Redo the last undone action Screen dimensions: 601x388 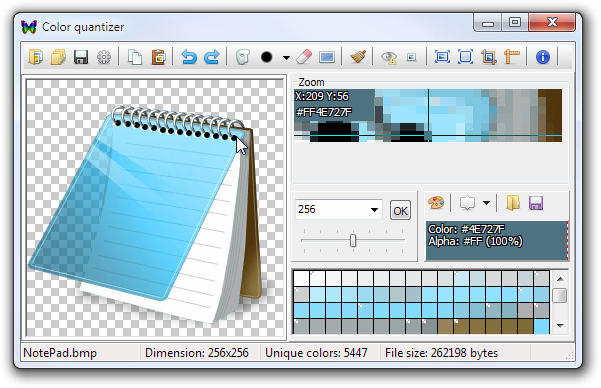point(211,57)
